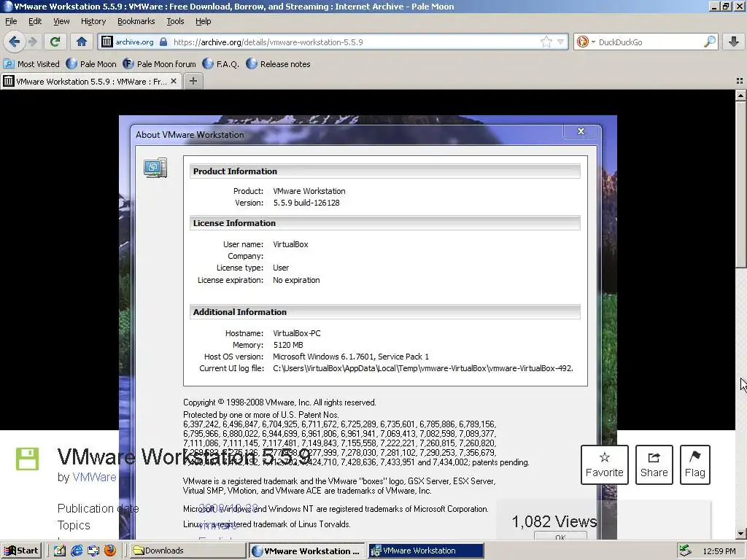Click the green floppy disk software icon
This screenshot has height=560, width=747.
tap(27, 459)
